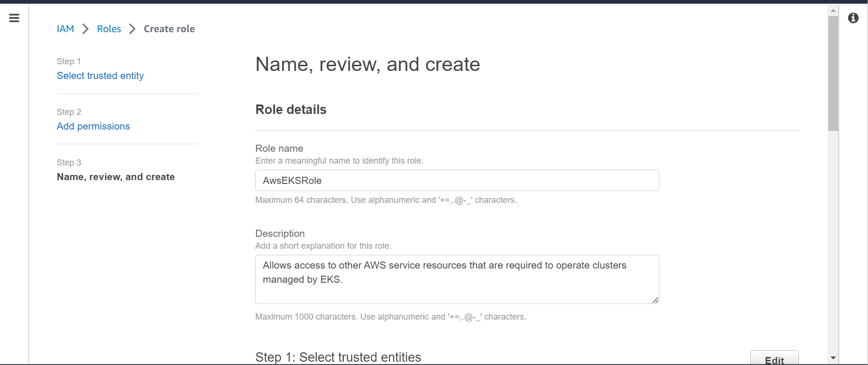
Task: Click the 'Maximum 64 characters' hint text
Action: (x=386, y=200)
